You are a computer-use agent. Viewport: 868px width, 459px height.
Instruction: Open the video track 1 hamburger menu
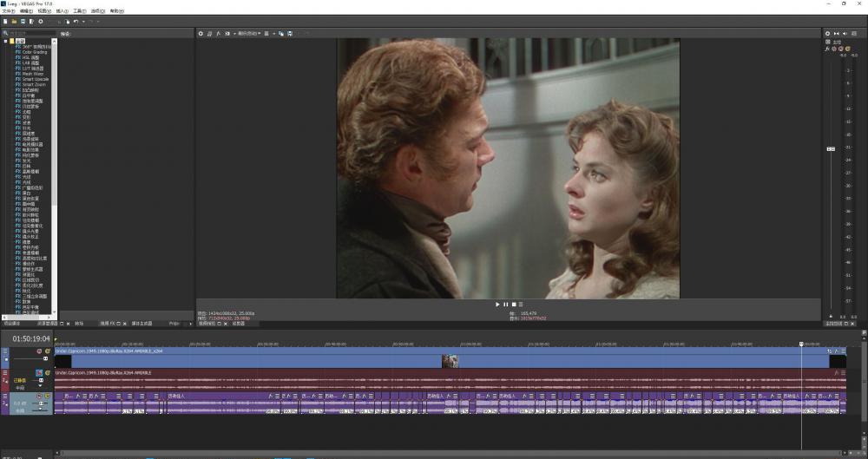[5, 351]
